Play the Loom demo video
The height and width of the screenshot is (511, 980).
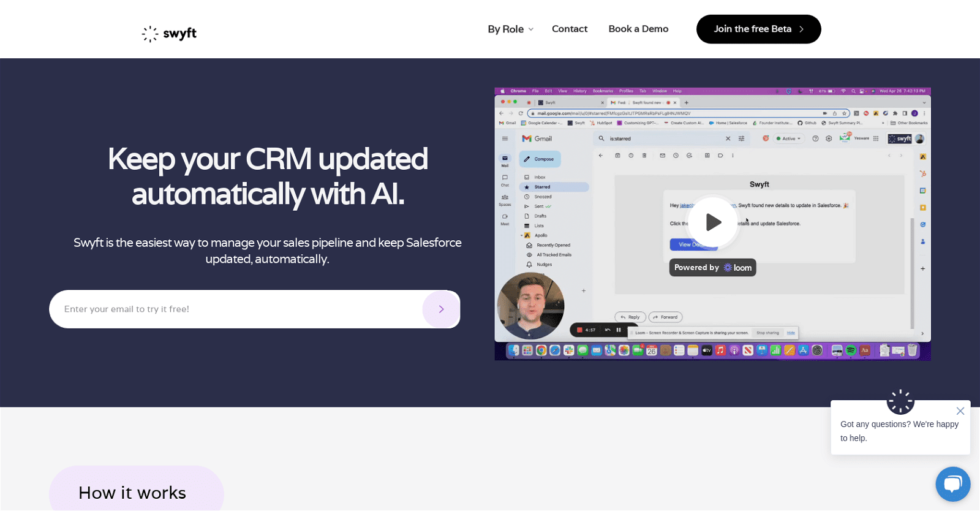[x=713, y=222]
